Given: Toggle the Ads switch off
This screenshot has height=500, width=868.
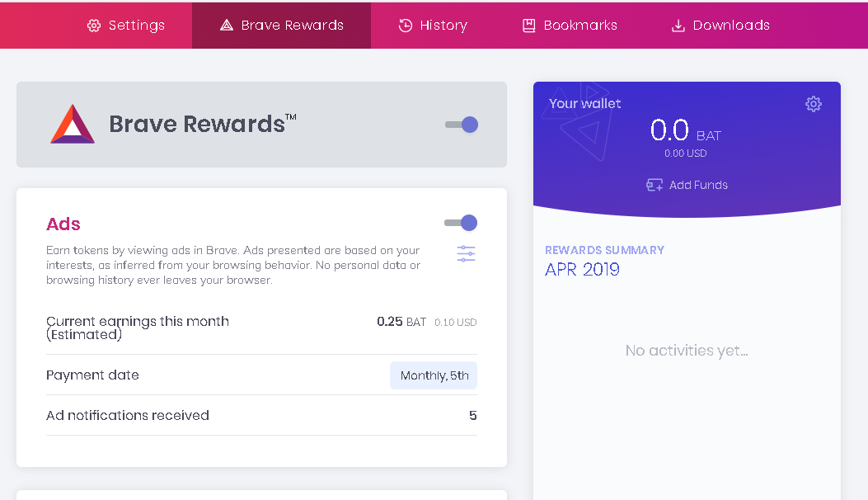Looking at the screenshot, I should pos(461,223).
